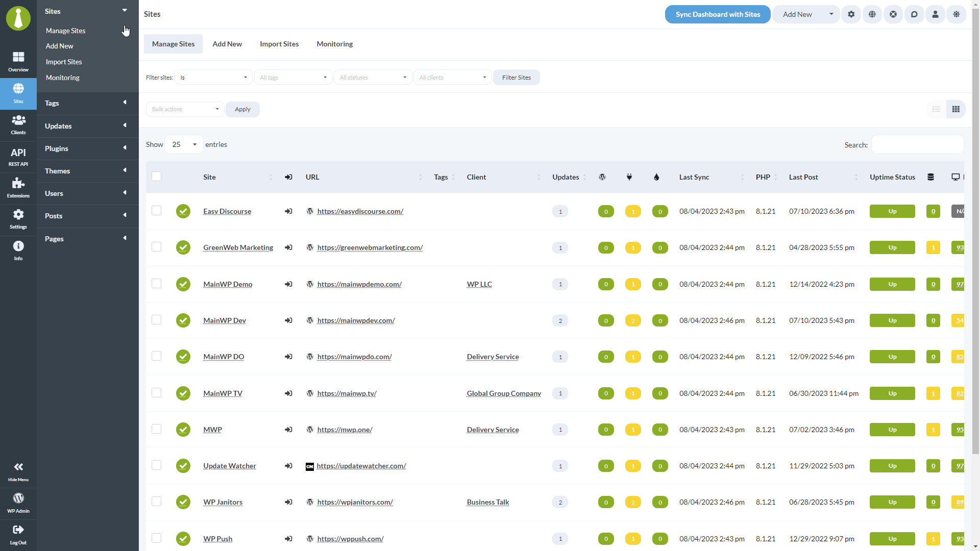Open the Overview dashboard icon
This screenshot has width=980, height=551.
click(18, 62)
